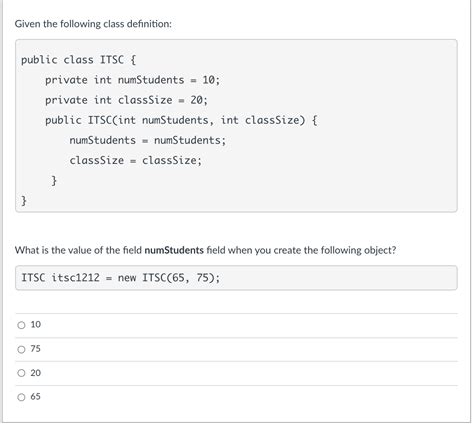
Task: Click the final closing brace of the class
Action: coord(24,201)
